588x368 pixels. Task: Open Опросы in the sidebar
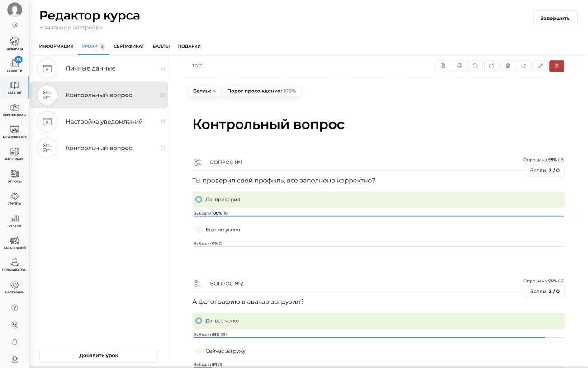coord(14,177)
